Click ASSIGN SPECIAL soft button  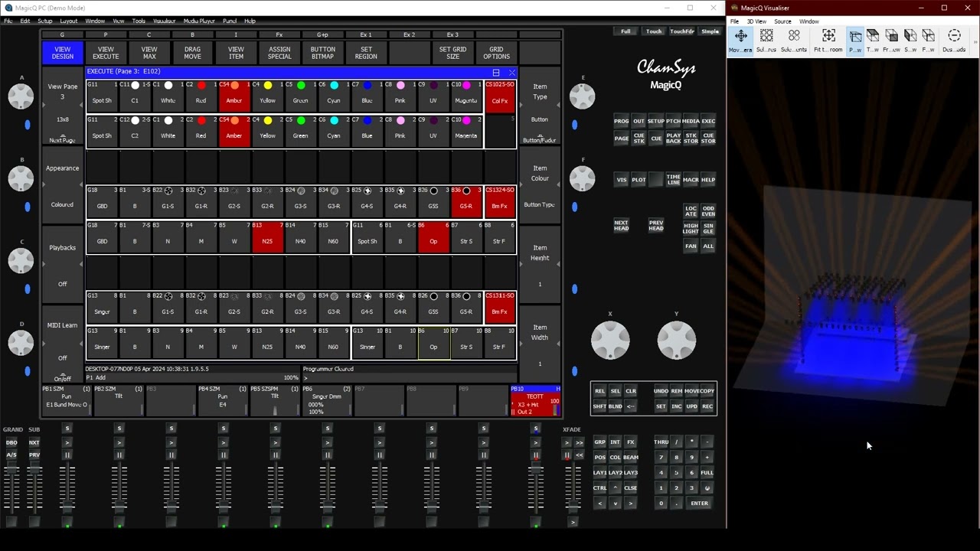279,53
